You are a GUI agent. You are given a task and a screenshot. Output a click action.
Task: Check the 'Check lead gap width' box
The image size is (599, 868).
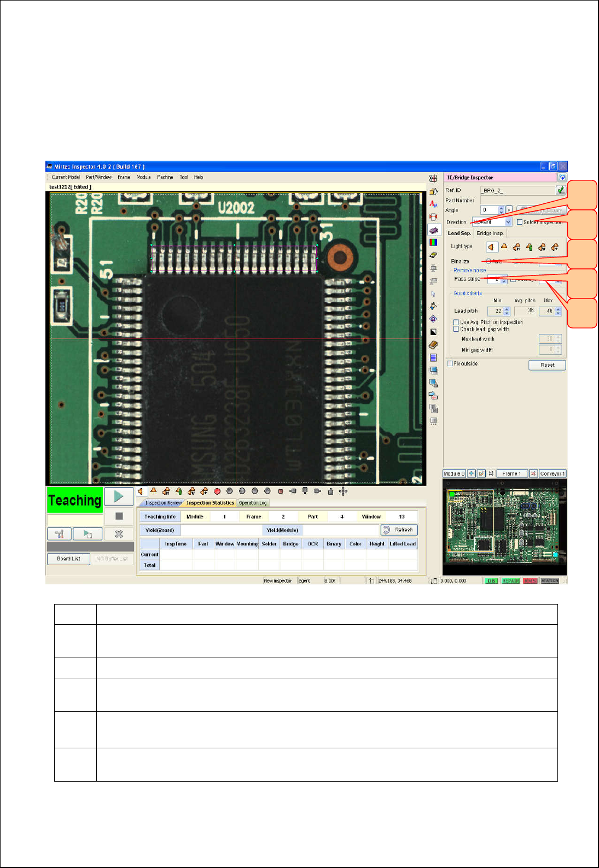coord(456,329)
